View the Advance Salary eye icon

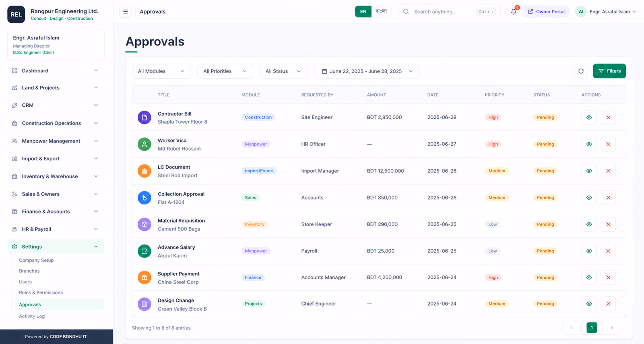tap(589, 251)
